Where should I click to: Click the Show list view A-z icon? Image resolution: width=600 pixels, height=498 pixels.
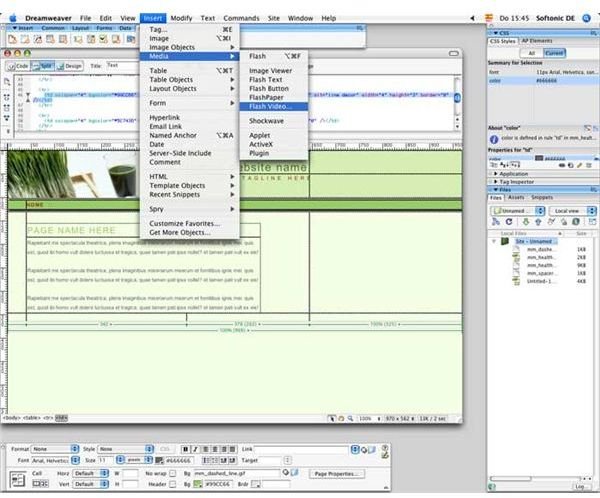[504, 165]
